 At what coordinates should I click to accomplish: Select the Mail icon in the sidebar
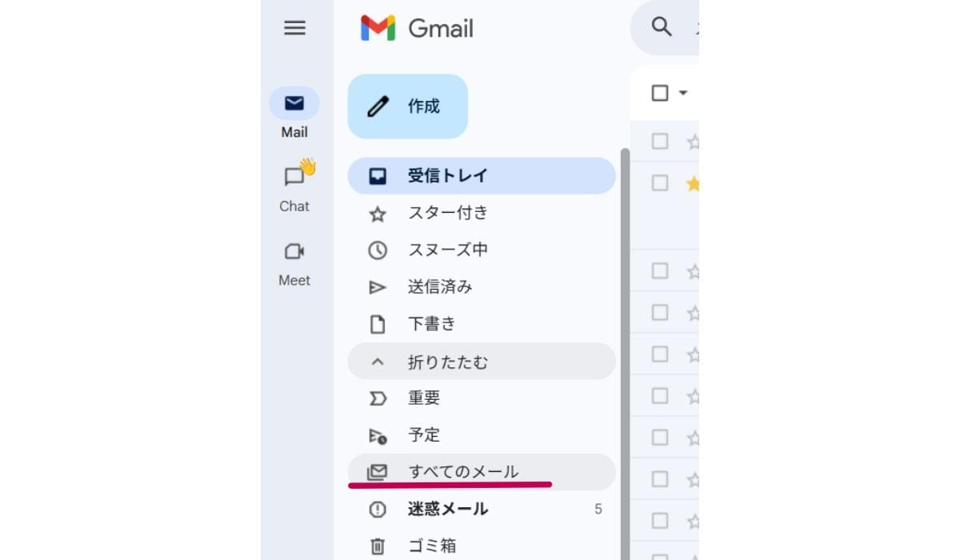point(294,102)
